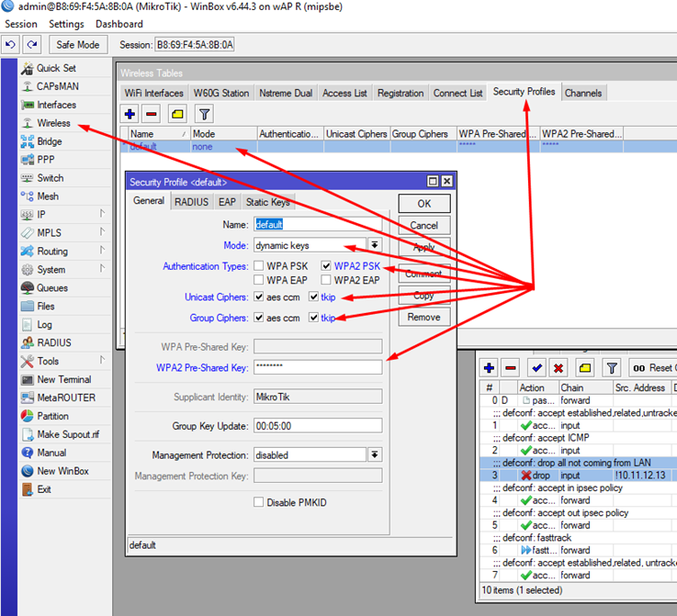Remove profile with minus icon in Wireless Tables

(152, 115)
